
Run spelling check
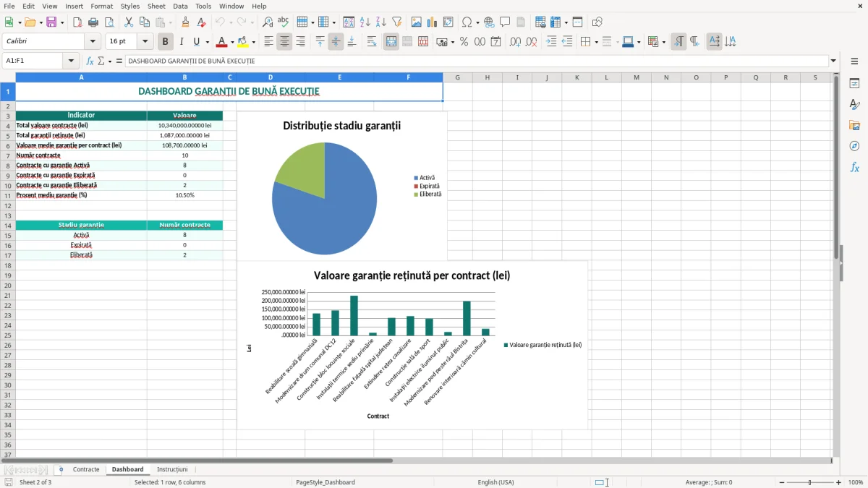pos(284,22)
